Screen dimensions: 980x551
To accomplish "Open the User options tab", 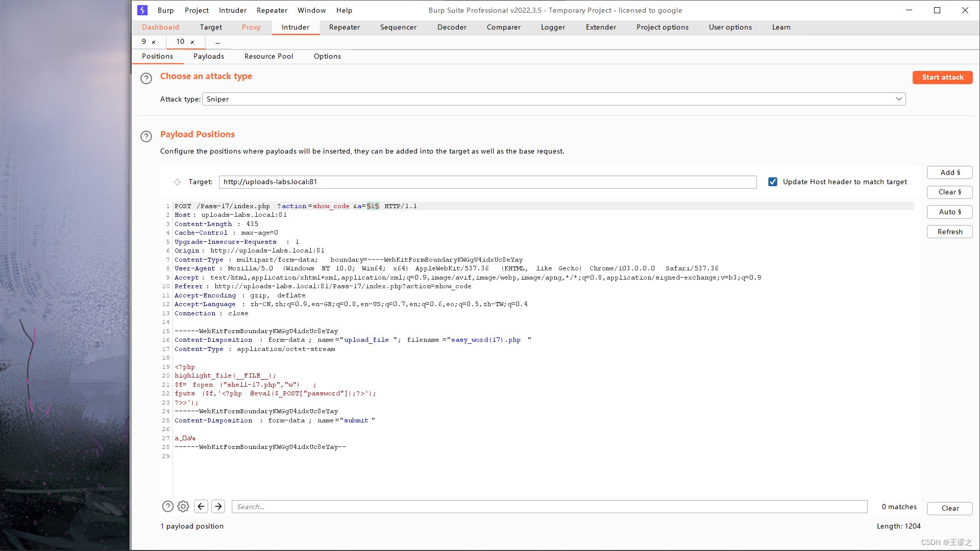I will (730, 27).
